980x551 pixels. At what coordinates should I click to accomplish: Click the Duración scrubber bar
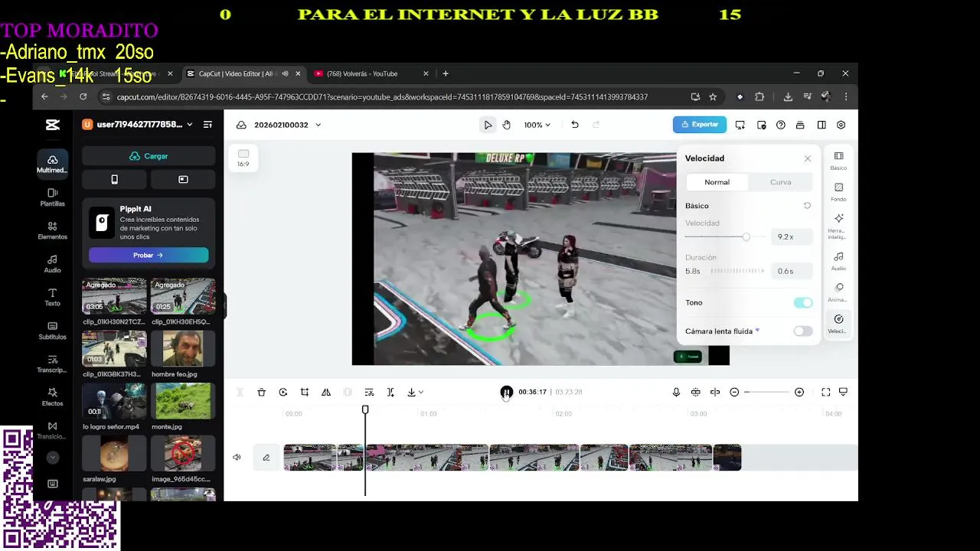(737, 271)
